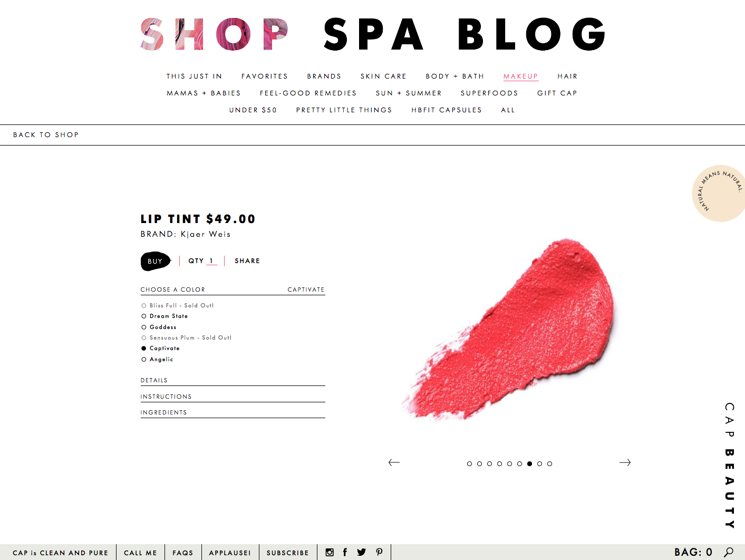Expand the Instructions section
Screen dimensions: 745x560
(x=233, y=397)
